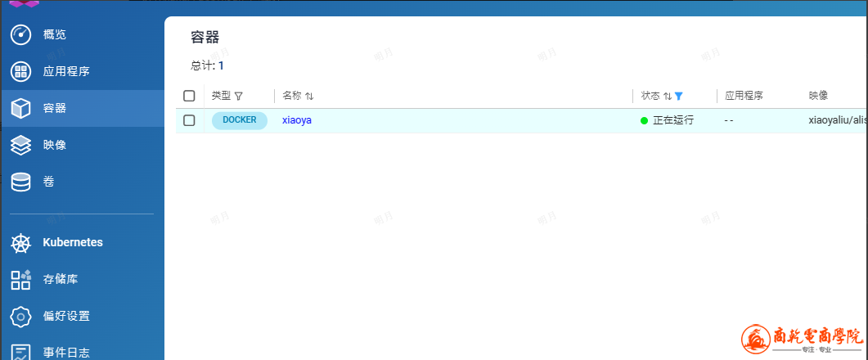Sort containers by 名称 arrows icon
The height and width of the screenshot is (360, 868).
309,97
